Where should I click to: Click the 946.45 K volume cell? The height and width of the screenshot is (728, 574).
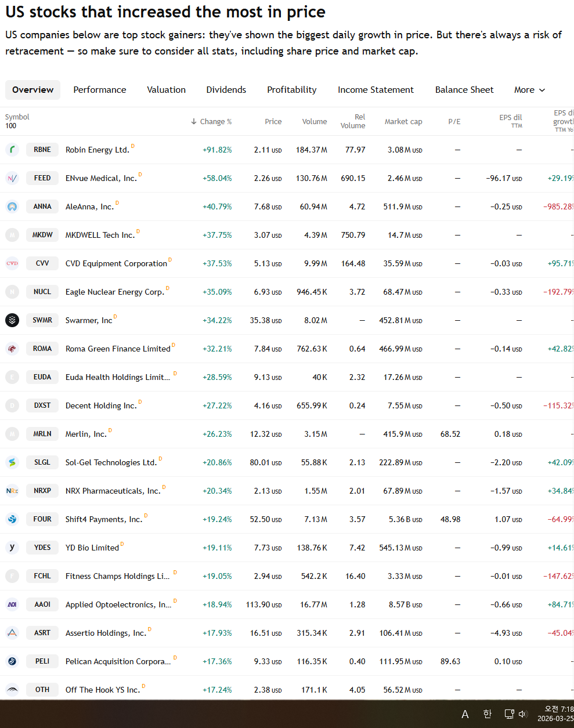(x=312, y=292)
